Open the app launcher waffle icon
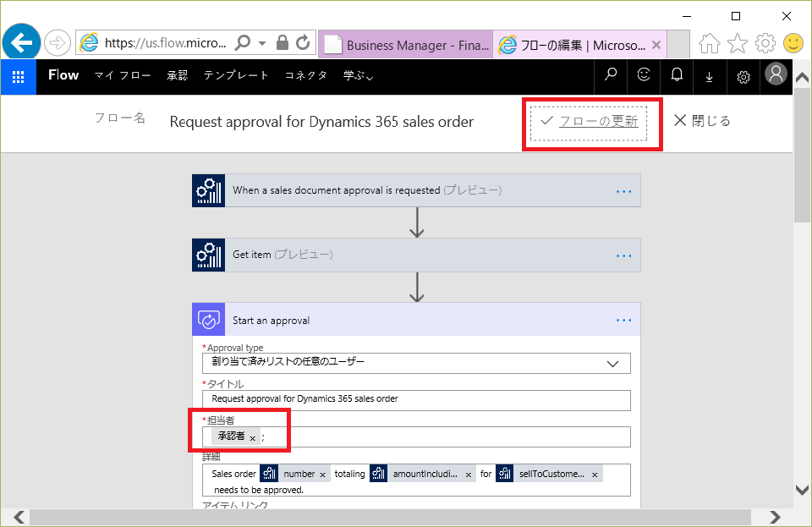The width and height of the screenshot is (812, 527). click(x=18, y=77)
